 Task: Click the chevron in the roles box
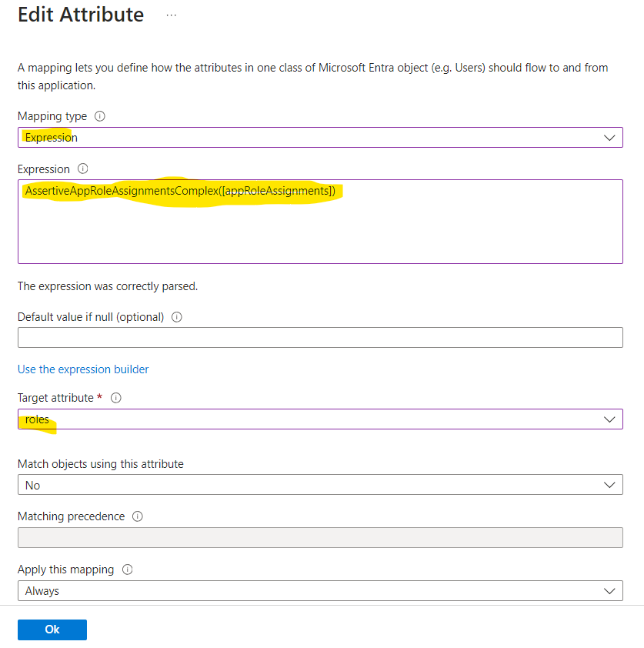pyautogui.click(x=609, y=419)
